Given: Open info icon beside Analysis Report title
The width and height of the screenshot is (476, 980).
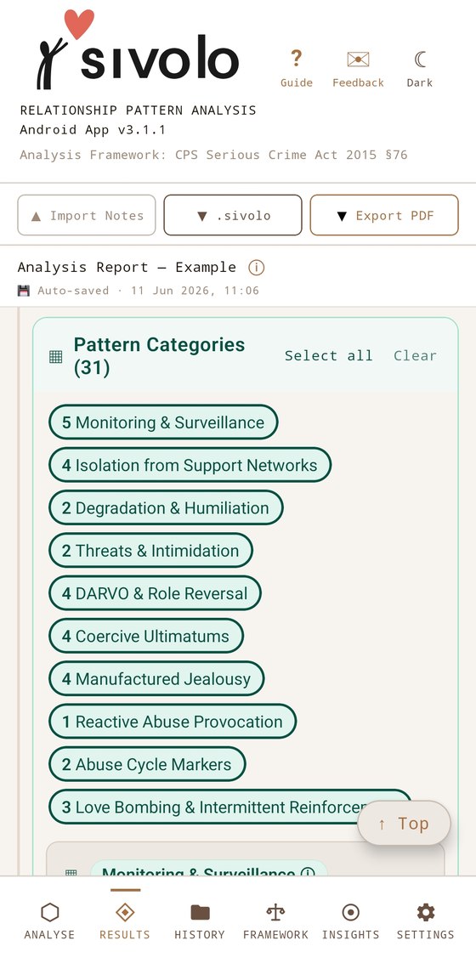Looking at the screenshot, I should (256, 268).
